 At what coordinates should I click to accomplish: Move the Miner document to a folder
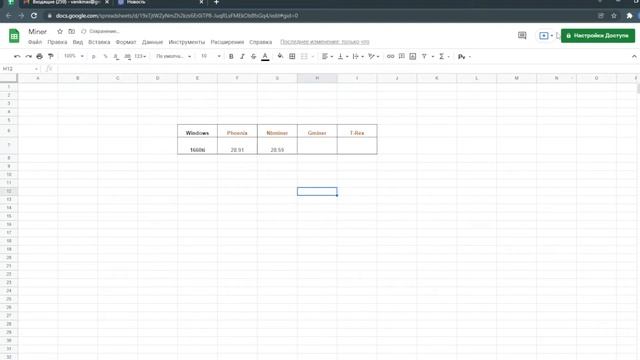tap(71, 31)
